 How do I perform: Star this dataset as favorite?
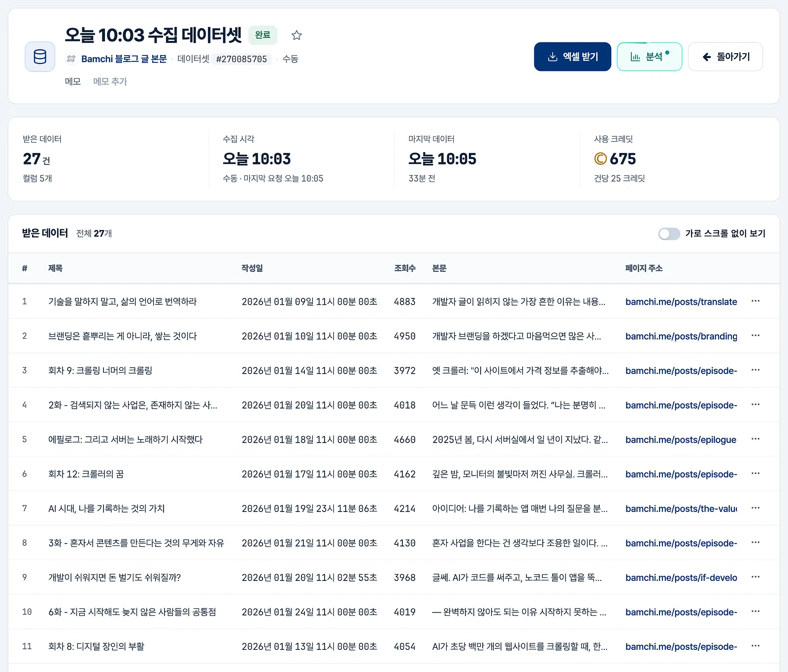pyautogui.click(x=296, y=35)
